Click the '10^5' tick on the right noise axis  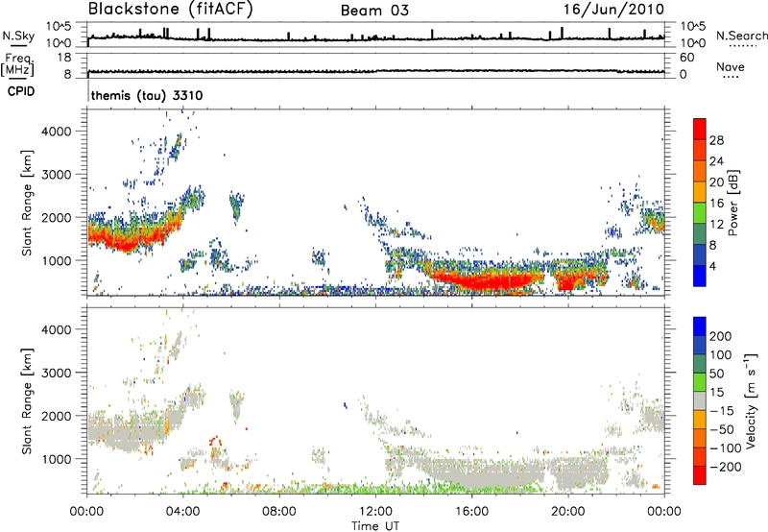[x=693, y=26]
